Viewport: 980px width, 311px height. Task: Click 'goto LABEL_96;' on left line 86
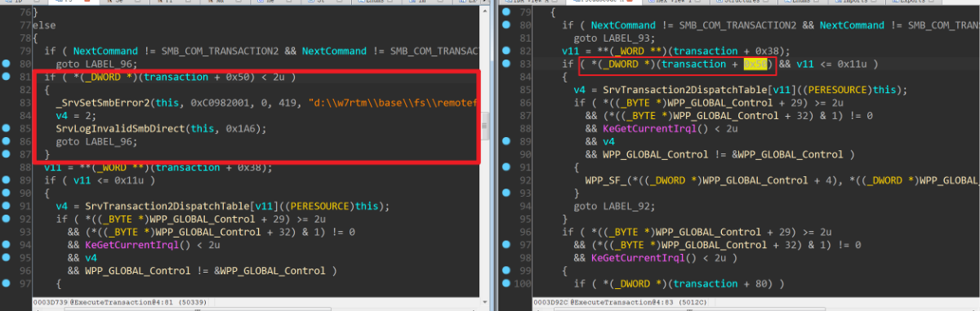(x=96, y=142)
